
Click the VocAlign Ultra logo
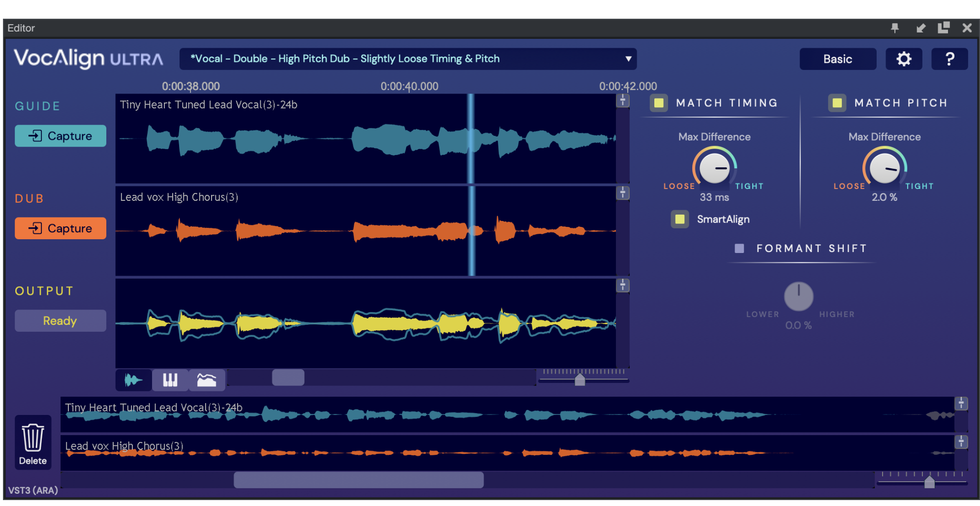point(89,59)
